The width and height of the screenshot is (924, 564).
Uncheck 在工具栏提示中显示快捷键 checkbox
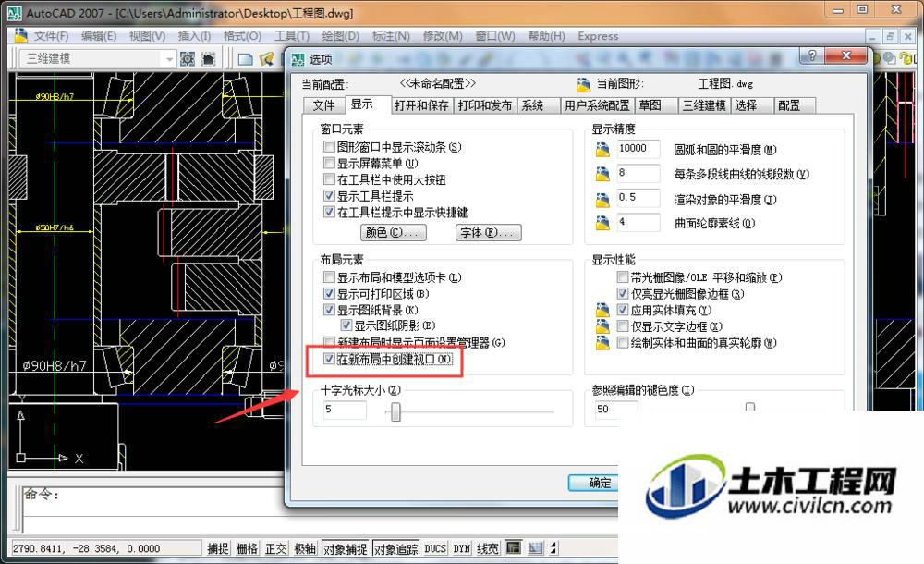click(330, 212)
